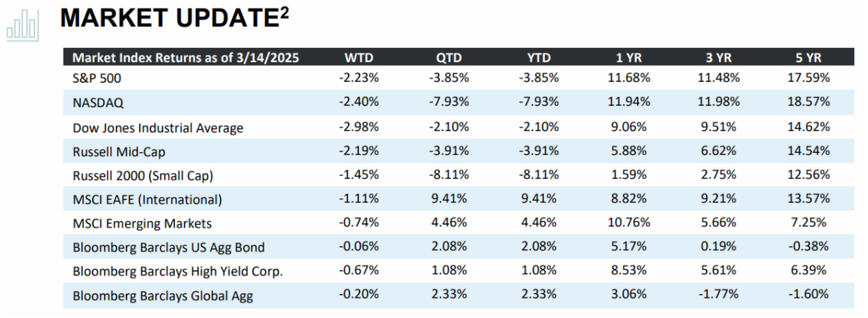Viewport: 868px width, 318px height.
Task: Select the QTD column header
Action: pos(448,58)
